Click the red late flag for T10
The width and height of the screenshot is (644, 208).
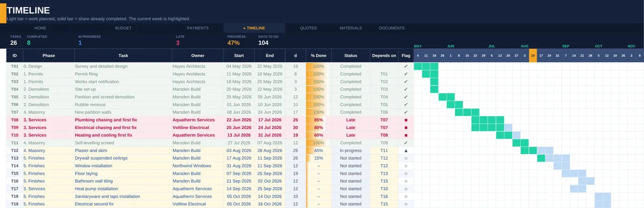pyautogui.click(x=406, y=135)
